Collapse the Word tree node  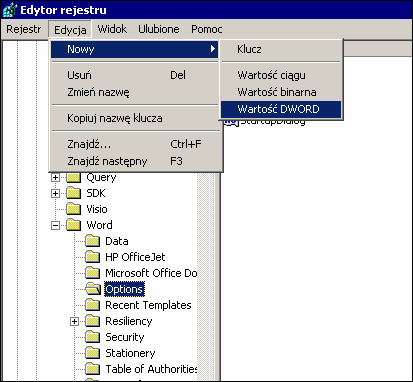tap(55, 226)
